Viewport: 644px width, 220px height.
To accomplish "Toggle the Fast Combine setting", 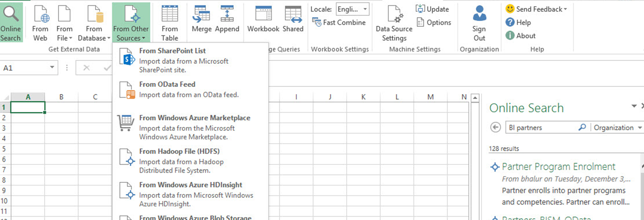I will point(339,22).
